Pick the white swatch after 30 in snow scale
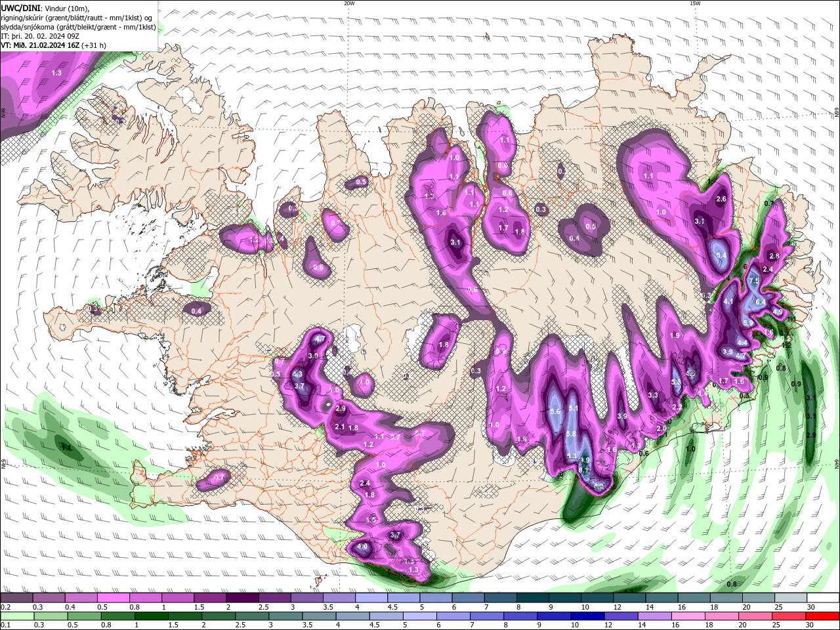 822,598
